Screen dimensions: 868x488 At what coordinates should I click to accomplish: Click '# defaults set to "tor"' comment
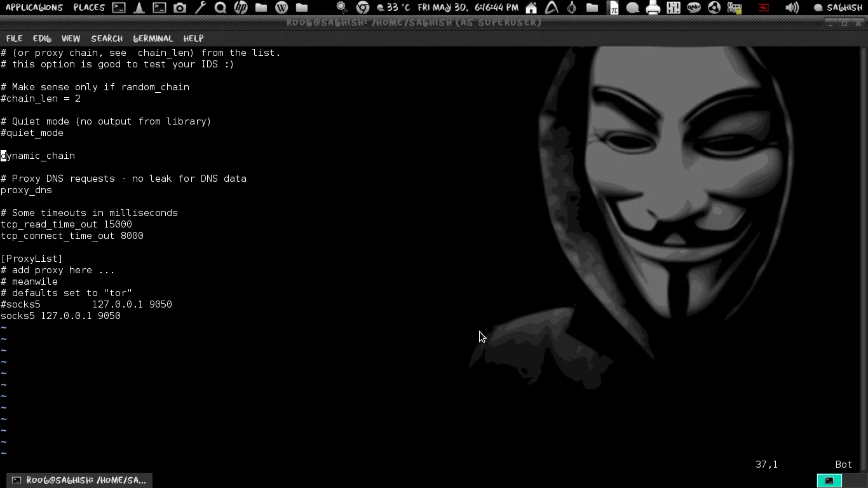point(66,293)
